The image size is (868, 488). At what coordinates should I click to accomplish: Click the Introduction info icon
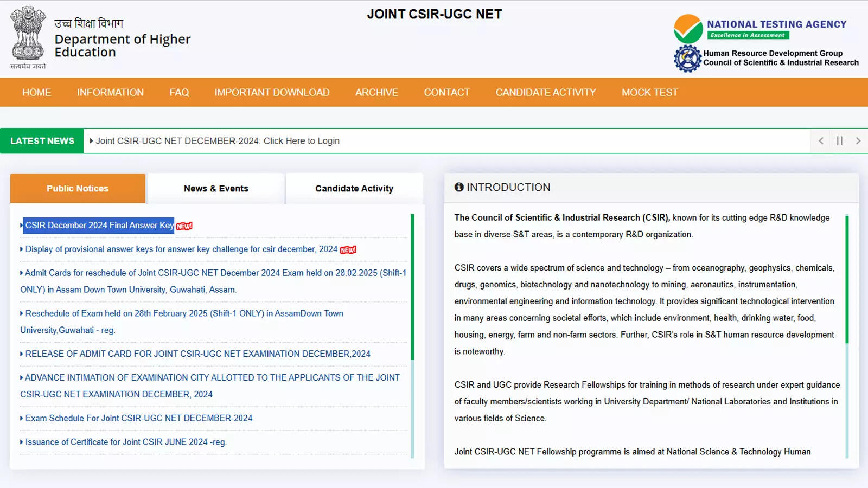(459, 187)
